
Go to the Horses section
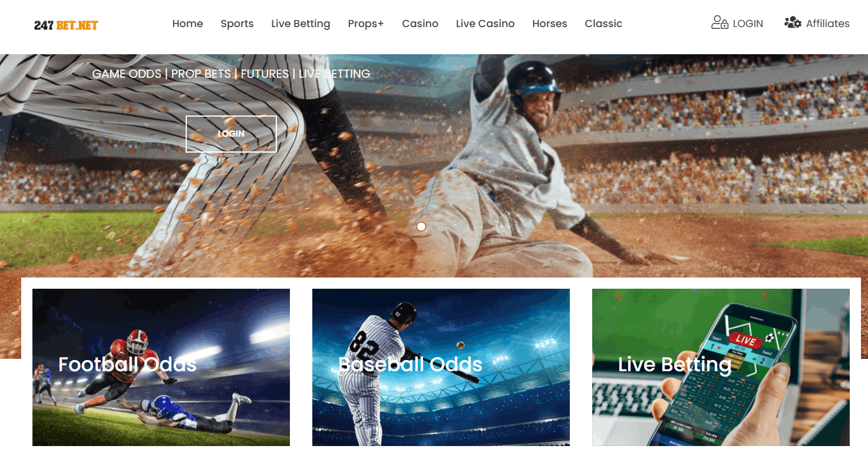[550, 24]
